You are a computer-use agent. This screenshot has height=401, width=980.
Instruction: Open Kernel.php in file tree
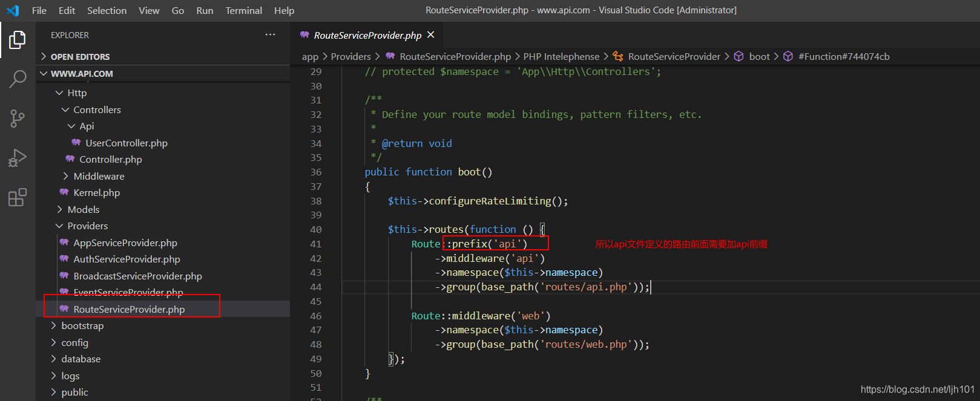(97, 192)
